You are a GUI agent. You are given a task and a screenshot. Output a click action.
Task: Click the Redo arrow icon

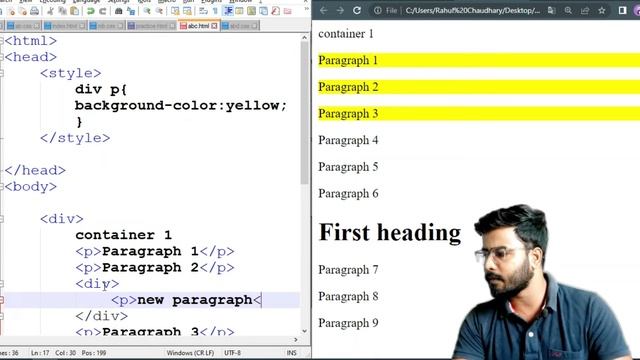tap(102, 11)
